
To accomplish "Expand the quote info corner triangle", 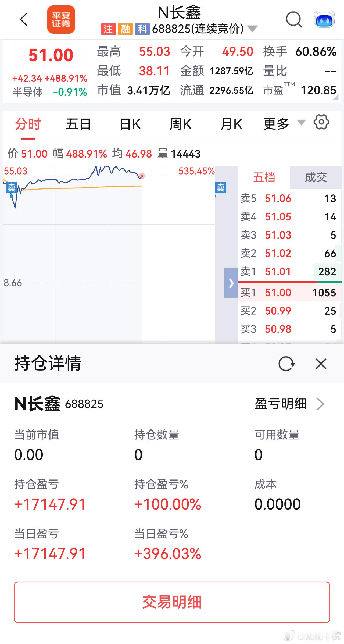I will [x=336, y=97].
